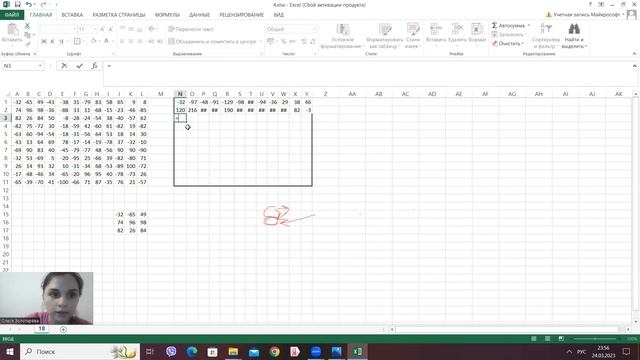Toggle underline (Ч) formatting
This screenshot has height=360, width=640.
point(61,41)
